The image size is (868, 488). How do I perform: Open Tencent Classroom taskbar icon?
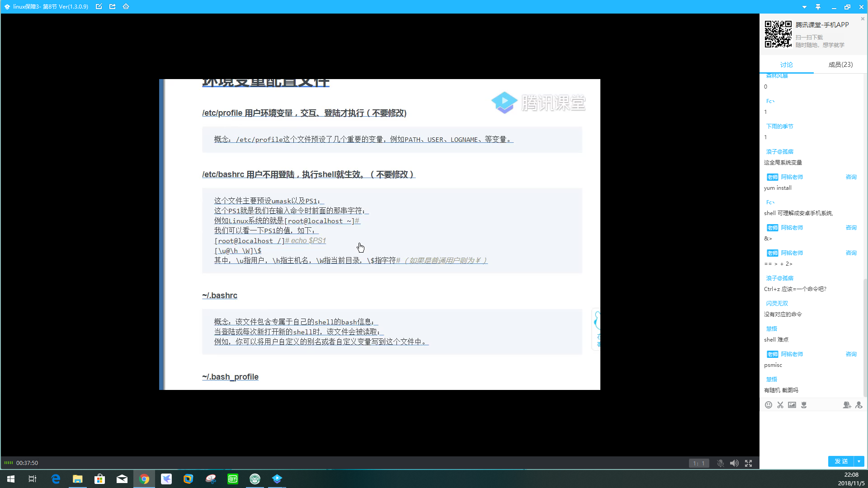(x=277, y=479)
